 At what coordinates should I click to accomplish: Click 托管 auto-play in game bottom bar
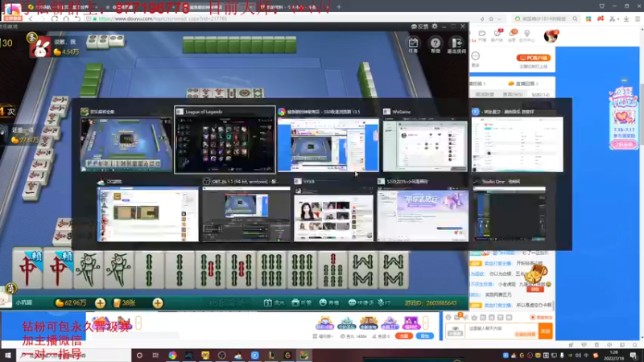coord(301,303)
